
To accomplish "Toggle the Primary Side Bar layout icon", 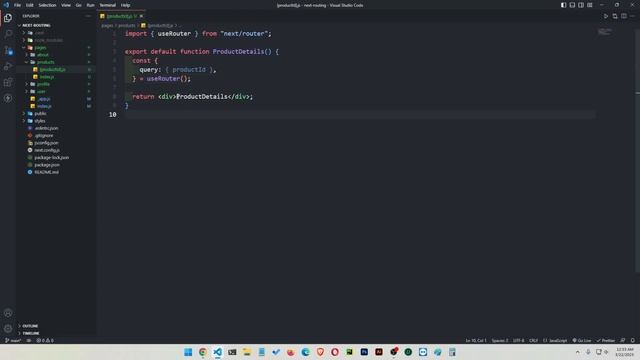I will pos(563,5).
